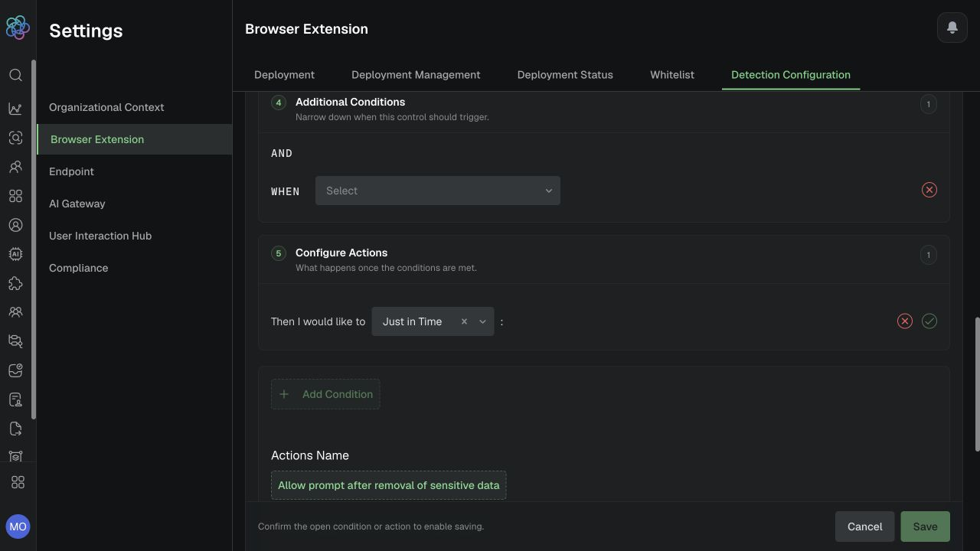Open Endpoint settings
The width and height of the screenshot is (980, 551).
click(x=71, y=171)
